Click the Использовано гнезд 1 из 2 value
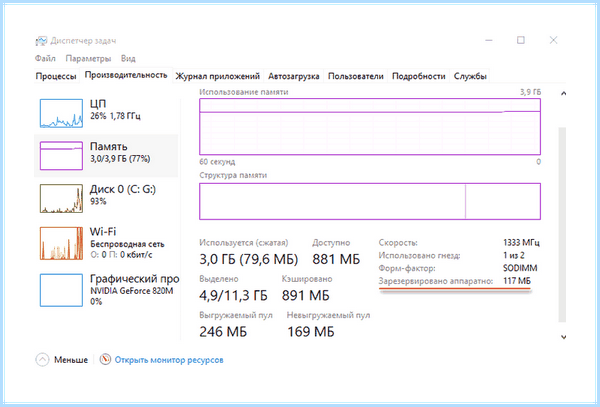 point(514,255)
